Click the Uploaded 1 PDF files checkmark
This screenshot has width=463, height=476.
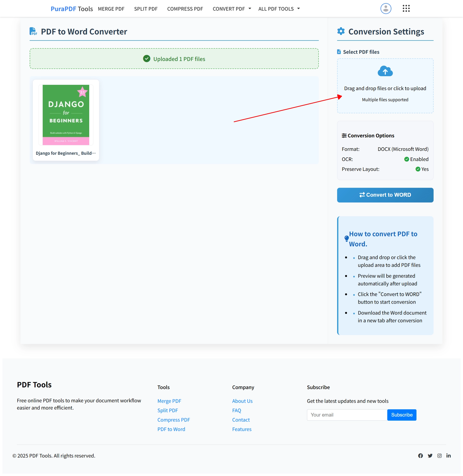[x=147, y=59]
